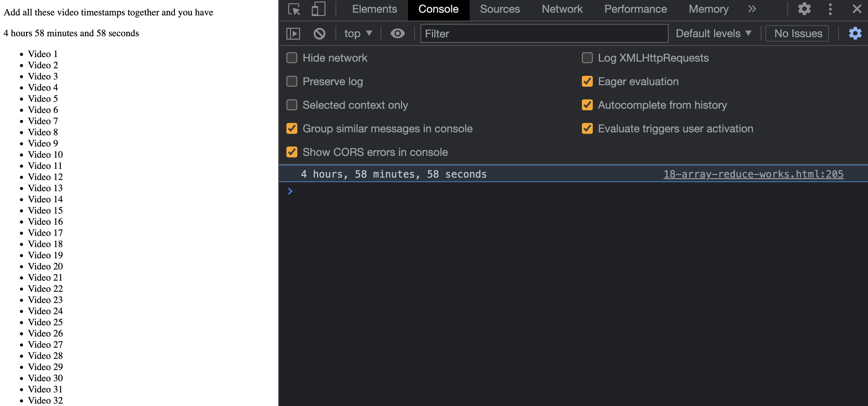Activate the inspect element tool
This screenshot has width=868, height=406.
coord(294,9)
